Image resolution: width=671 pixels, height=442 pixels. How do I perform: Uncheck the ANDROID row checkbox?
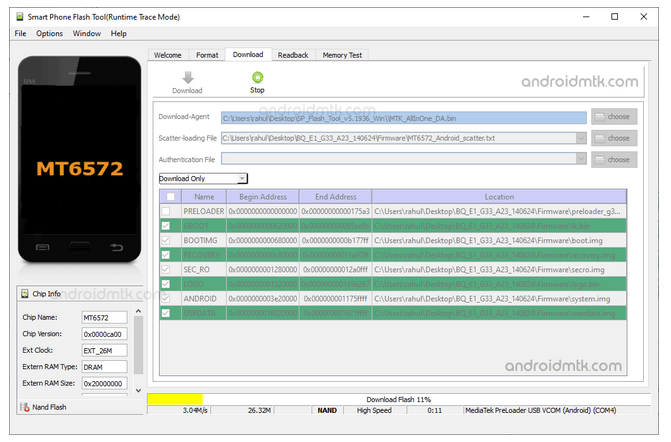point(166,299)
